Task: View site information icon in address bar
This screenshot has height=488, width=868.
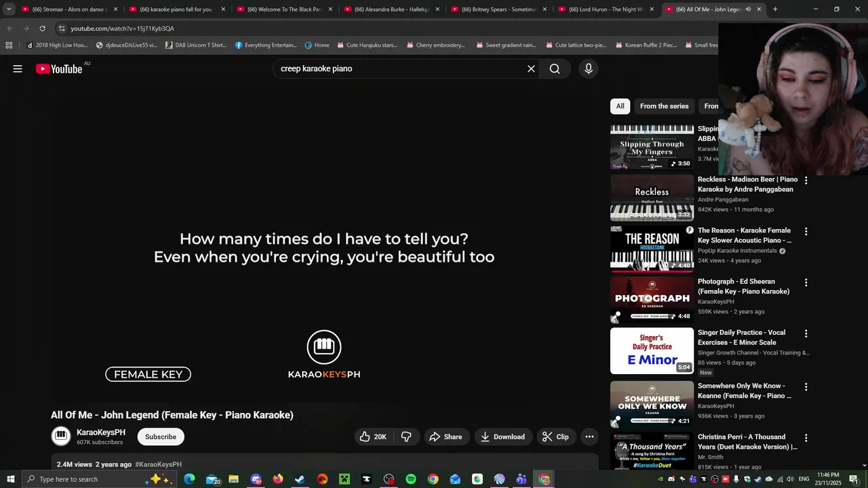Action: click(62, 28)
